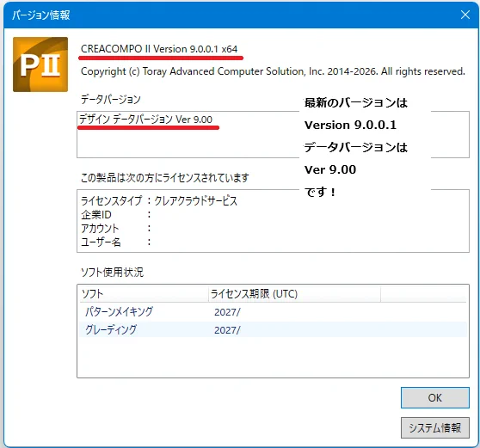Confirm the dialog with the OK button
This screenshot has width=480, height=448.
pos(435,397)
